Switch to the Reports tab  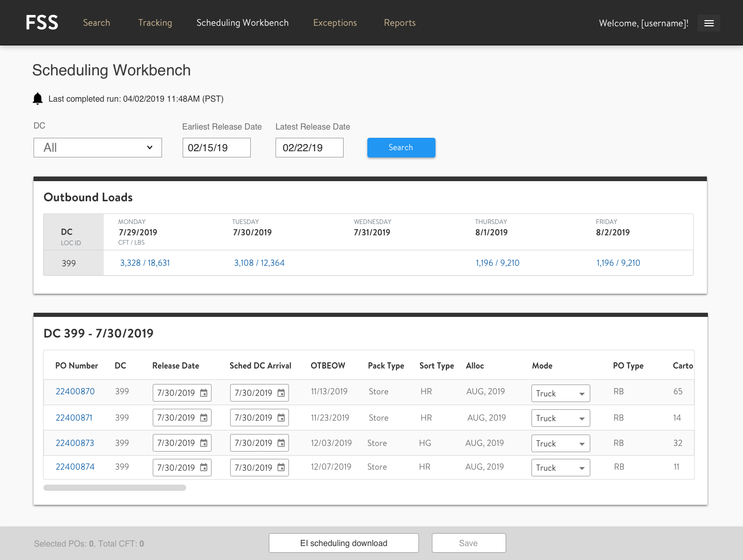[x=399, y=23]
